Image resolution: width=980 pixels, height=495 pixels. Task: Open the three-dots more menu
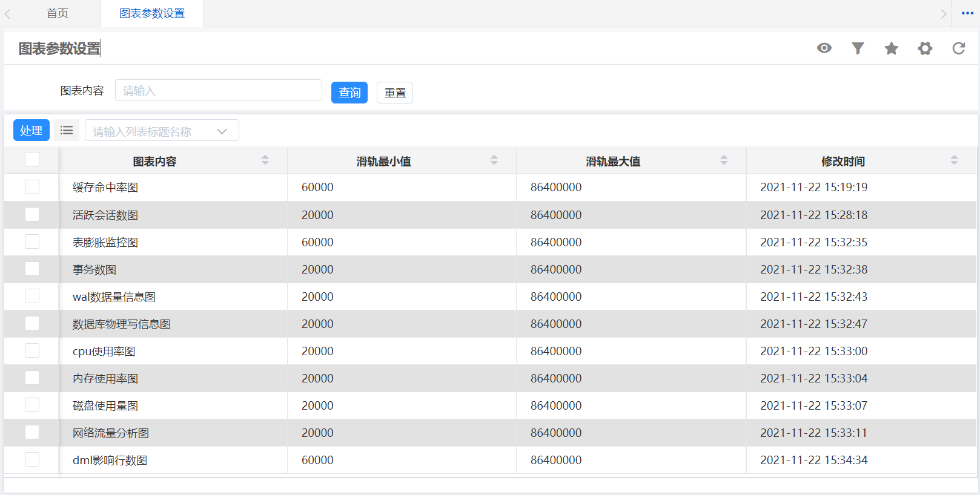coord(967,13)
